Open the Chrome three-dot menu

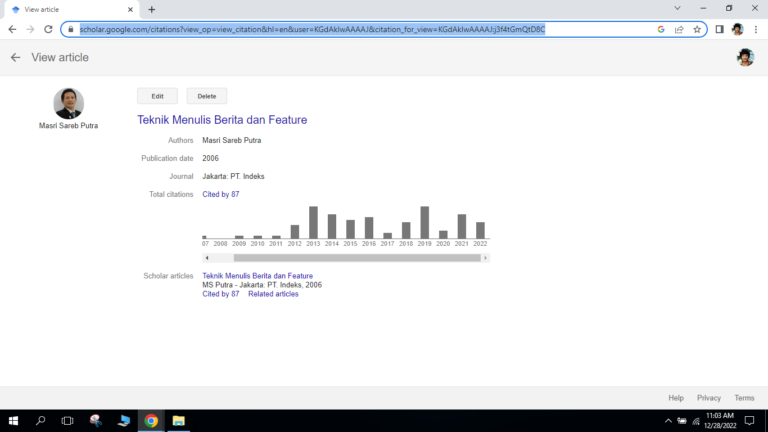coord(756,29)
